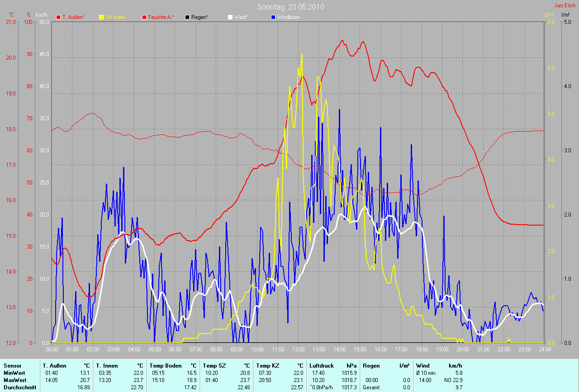Click the chart title 'Sonntag, 23.05.2010'
The height and width of the screenshot is (392, 579).
coord(290,7)
